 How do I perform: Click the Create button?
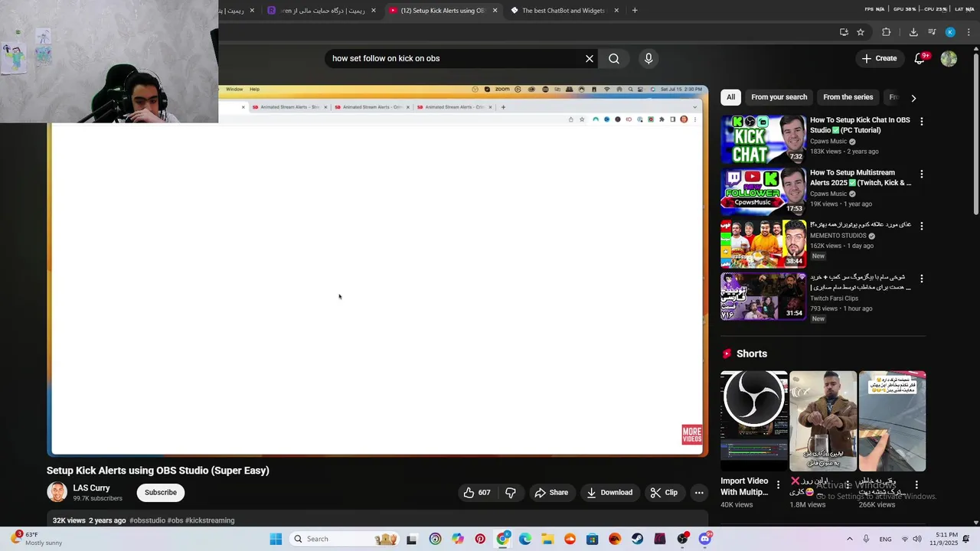click(x=878, y=58)
